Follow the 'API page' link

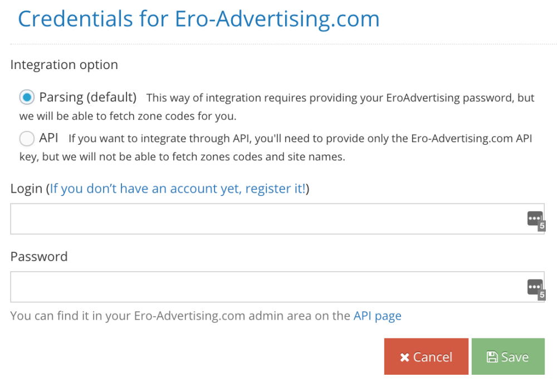pos(377,316)
